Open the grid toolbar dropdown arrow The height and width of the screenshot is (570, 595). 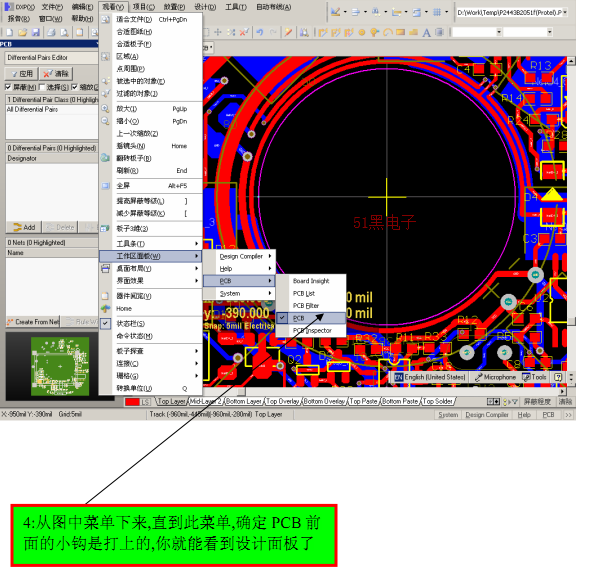point(446,12)
